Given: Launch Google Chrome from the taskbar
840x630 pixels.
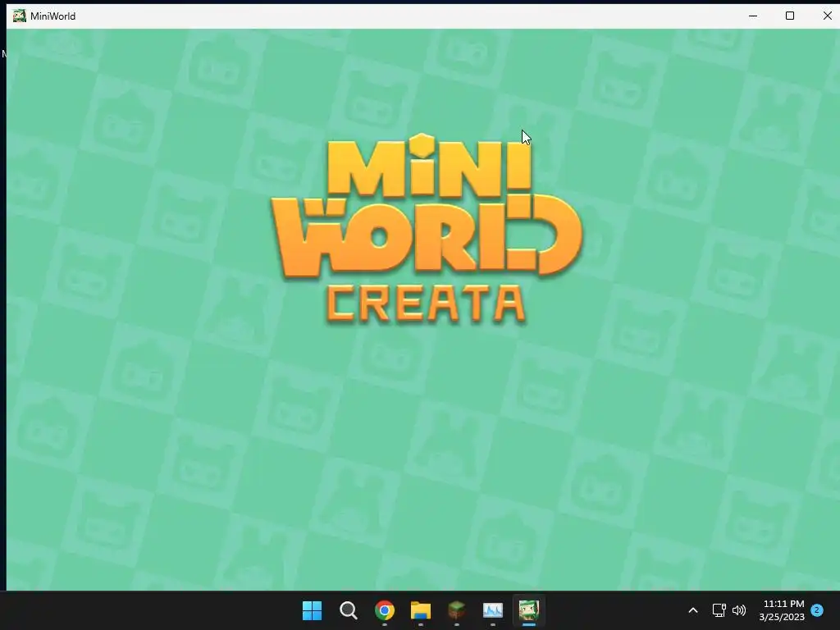Looking at the screenshot, I should pyautogui.click(x=385, y=610).
